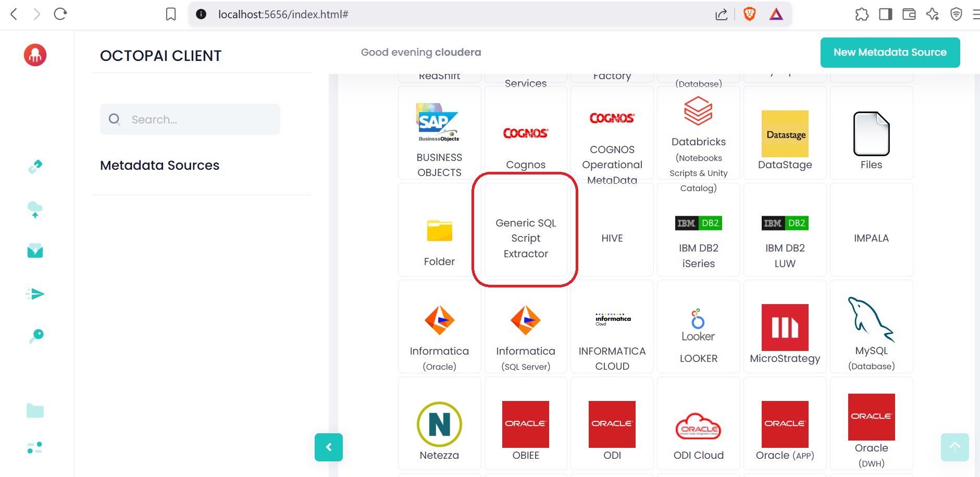
Task: Select the Looker metadata source
Action: point(698,327)
